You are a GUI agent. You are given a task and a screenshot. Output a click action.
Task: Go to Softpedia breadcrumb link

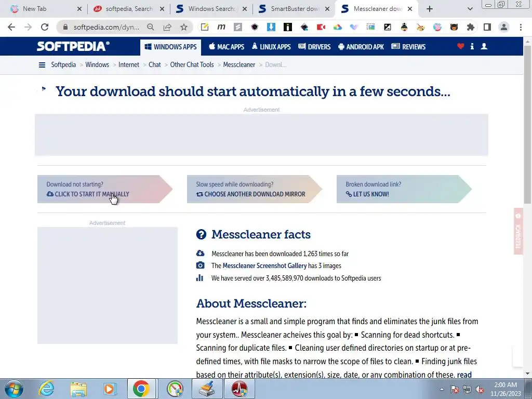coord(63,65)
